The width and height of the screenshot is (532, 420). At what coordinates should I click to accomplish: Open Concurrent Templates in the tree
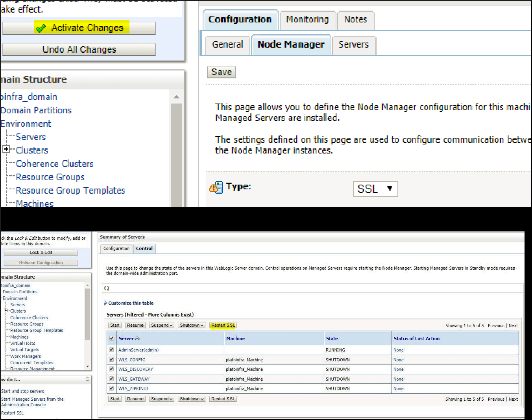[x=32, y=363]
